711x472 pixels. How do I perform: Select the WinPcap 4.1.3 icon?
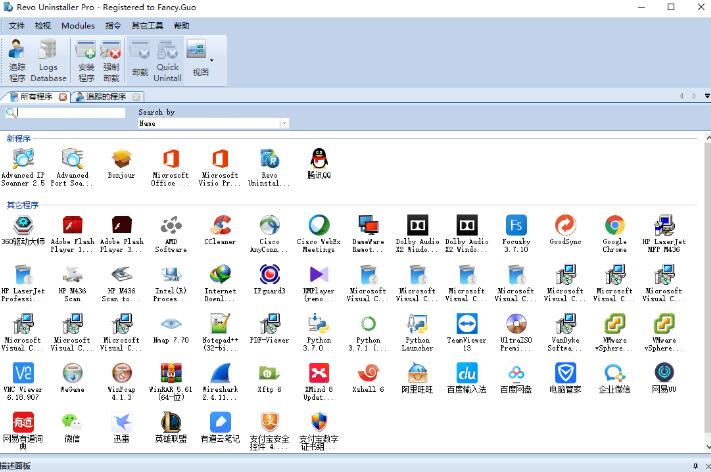(x=122, y=373)
